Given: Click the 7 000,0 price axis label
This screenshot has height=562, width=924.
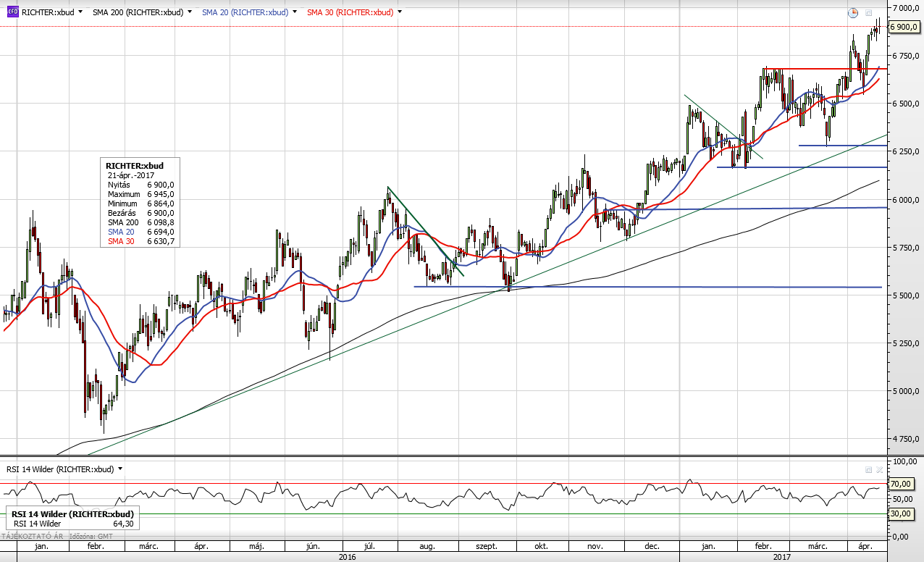Looking at the screenshot, I should [x=906, y=8].
